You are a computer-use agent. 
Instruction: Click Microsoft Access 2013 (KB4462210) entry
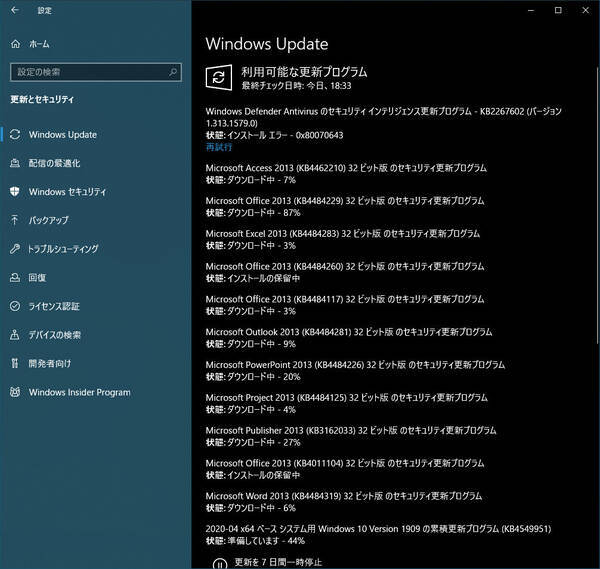(x=346, y=168)
